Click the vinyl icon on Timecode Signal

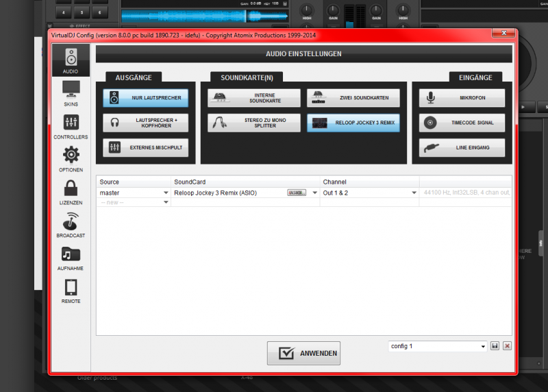430,123
